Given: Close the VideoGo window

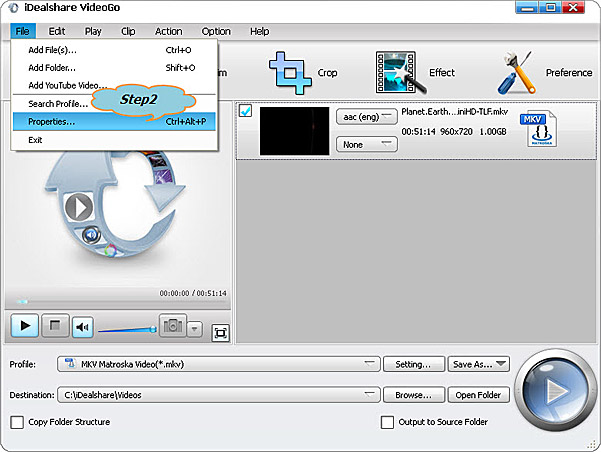Looking at the screenshot, I should [573, 8].
